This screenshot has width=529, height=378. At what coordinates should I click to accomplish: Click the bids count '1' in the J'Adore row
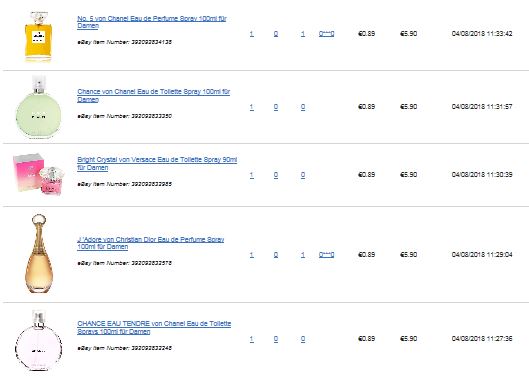coord(303,255)
